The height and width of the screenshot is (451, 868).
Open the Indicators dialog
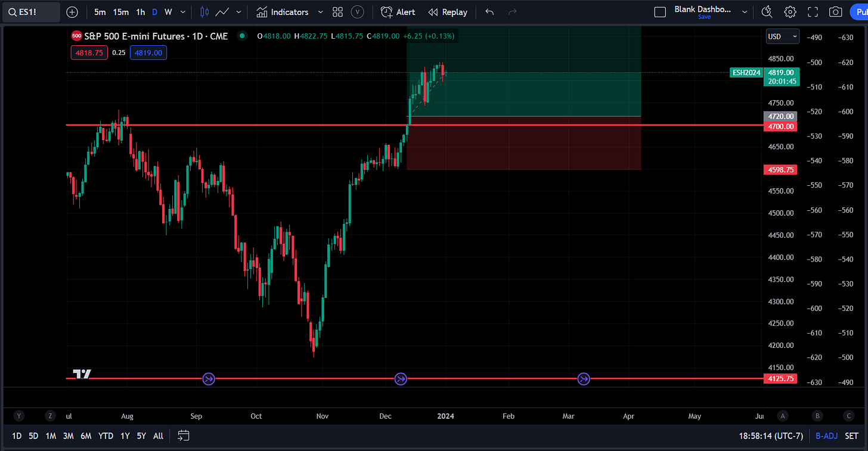click(x=283, y=12)
